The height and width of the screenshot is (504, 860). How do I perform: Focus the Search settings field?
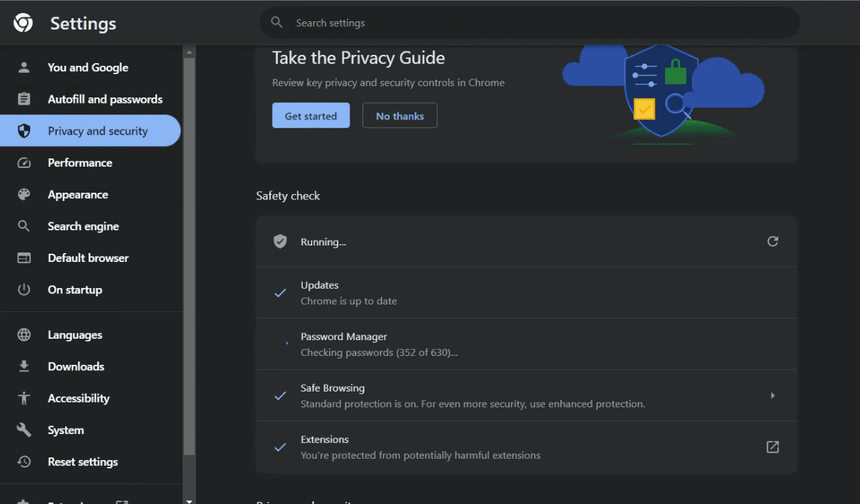click(x=529, y=23)
